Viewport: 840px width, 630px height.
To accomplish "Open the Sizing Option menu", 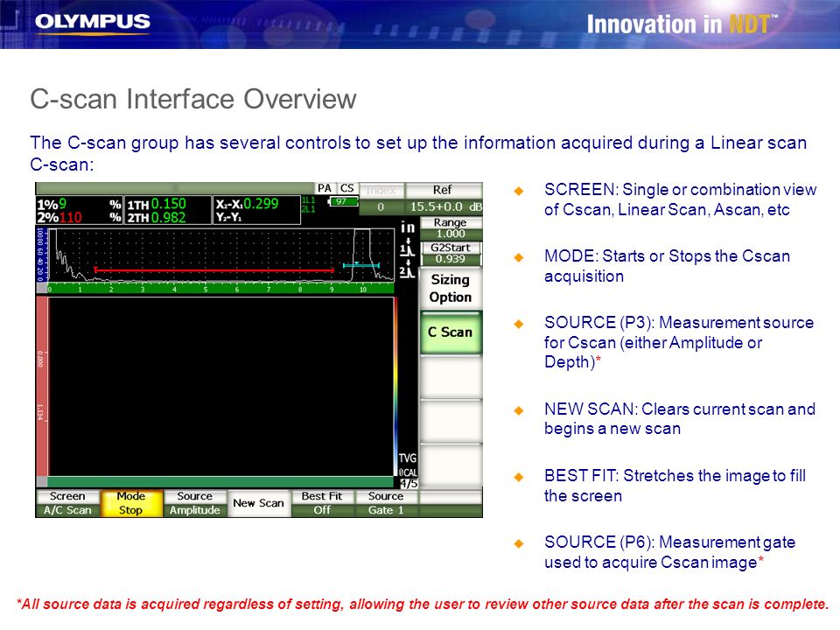I will pos(451,288).
